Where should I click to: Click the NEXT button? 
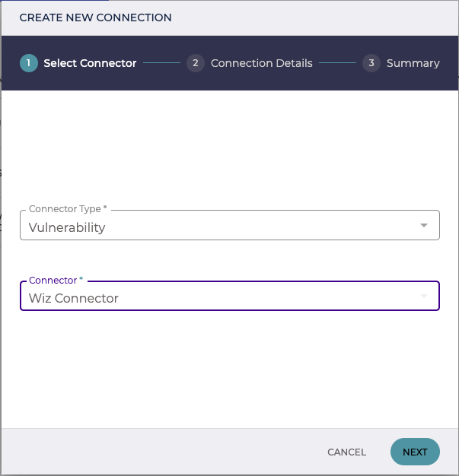coord(415,452)
